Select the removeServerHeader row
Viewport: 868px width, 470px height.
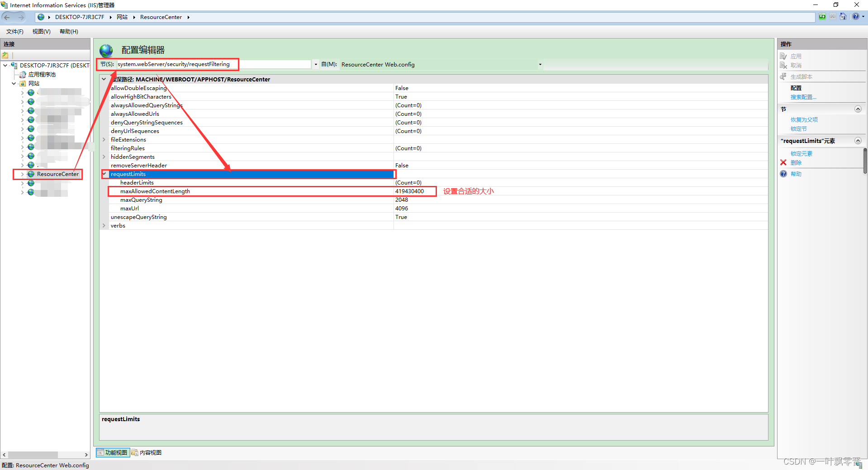438,166
